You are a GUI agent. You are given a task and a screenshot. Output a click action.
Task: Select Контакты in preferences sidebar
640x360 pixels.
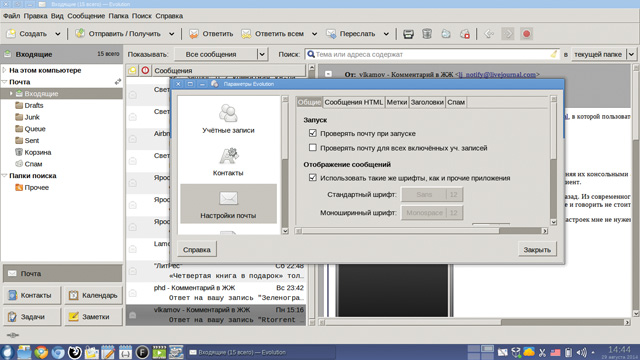click(228, 162)
